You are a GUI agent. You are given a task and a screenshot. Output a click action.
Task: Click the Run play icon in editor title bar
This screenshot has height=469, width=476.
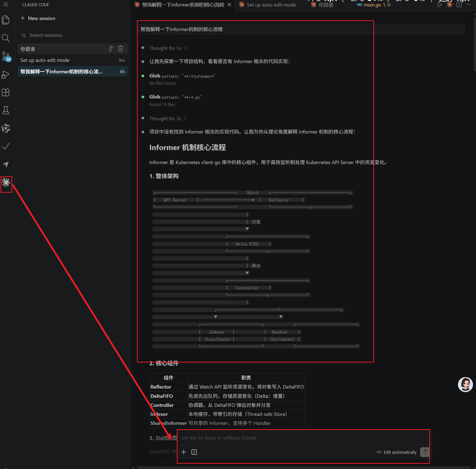(440, 5)
